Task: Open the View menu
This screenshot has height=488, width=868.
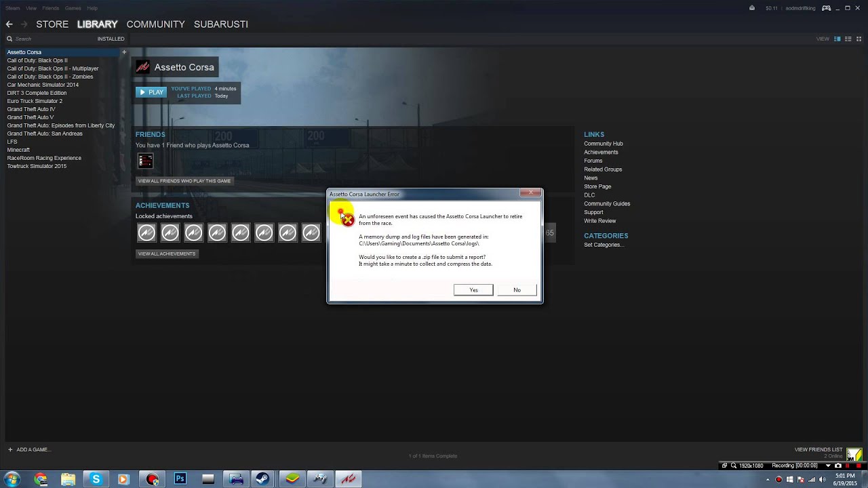Action: 31,8
